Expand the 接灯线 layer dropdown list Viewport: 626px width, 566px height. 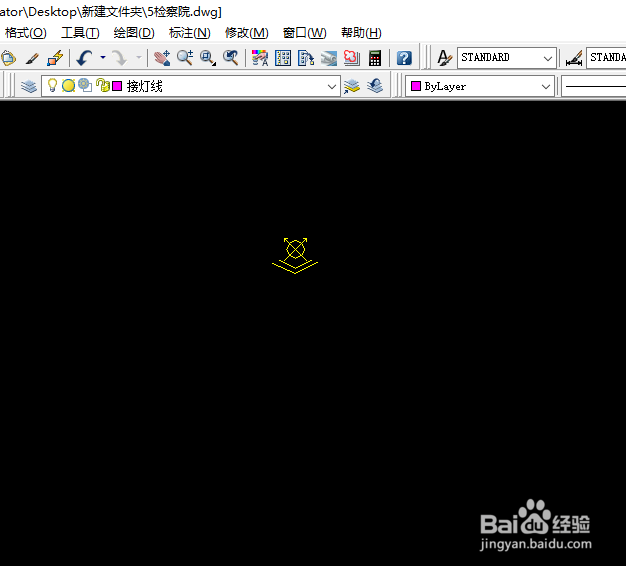click(x=331, y=87)
